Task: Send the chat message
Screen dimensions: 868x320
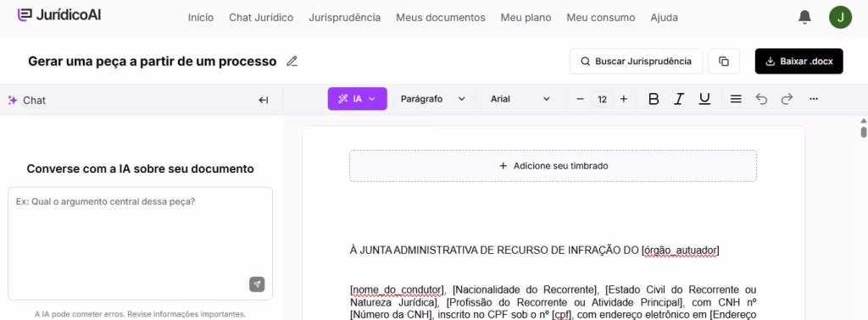Action: [256, 284]
